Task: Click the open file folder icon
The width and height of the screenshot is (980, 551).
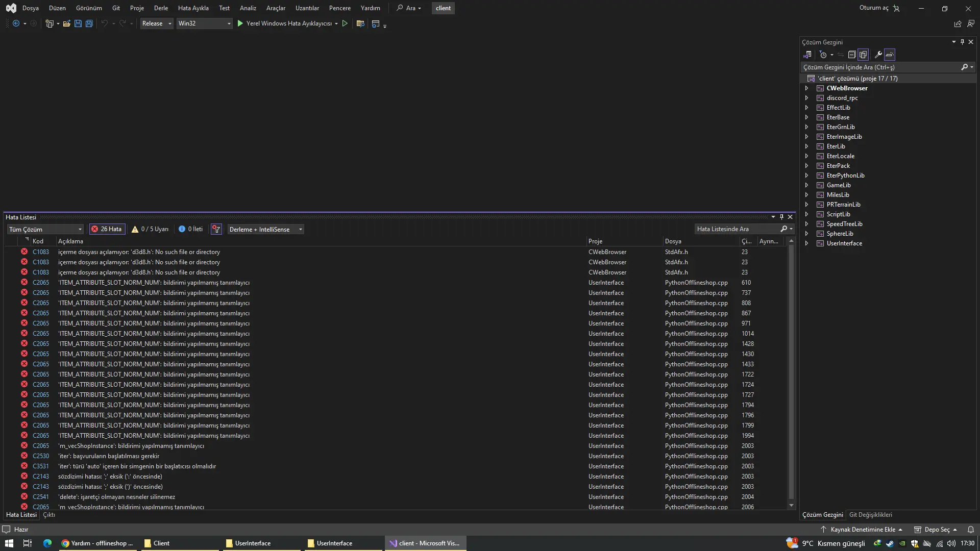Action: [x=66, y=23]
